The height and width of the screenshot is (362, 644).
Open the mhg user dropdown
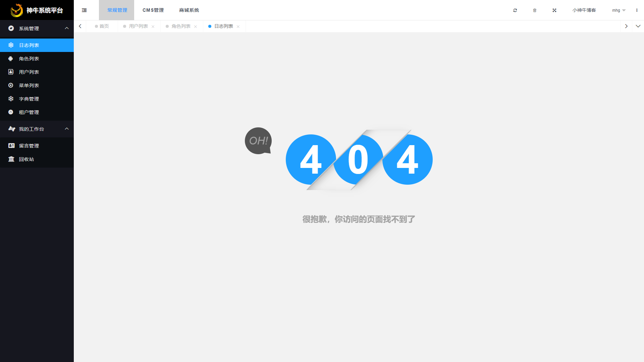click(x=618, y=10)
